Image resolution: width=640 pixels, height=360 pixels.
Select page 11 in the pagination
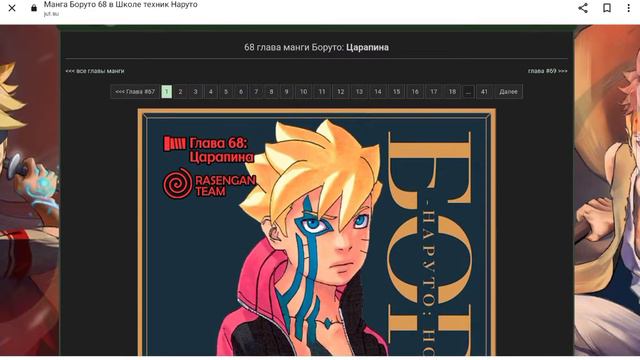(322, 92)
